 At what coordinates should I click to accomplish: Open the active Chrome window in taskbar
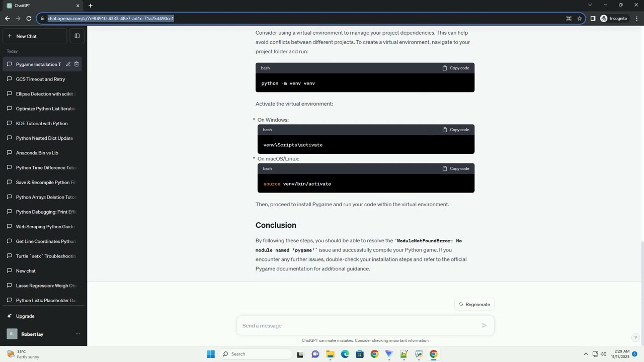[x=433, y=354]
